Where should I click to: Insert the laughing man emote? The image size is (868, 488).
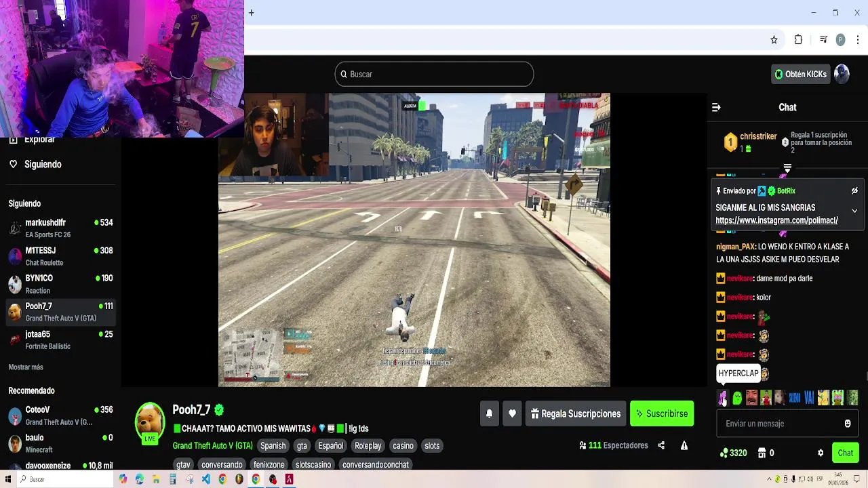751,398
